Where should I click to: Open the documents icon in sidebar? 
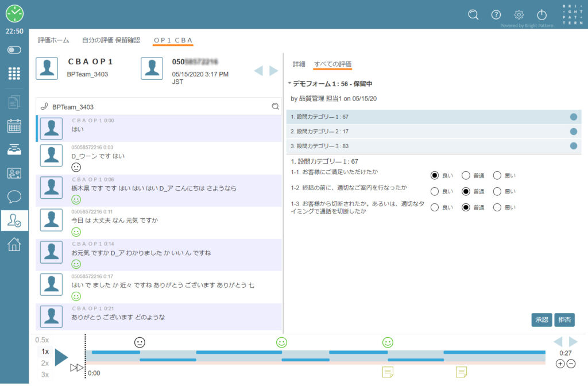pyautogui.click(x=14, y=102)
